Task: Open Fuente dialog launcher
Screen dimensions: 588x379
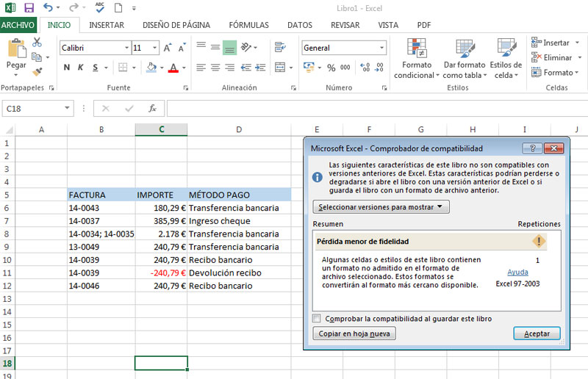Action: (186, 88)
